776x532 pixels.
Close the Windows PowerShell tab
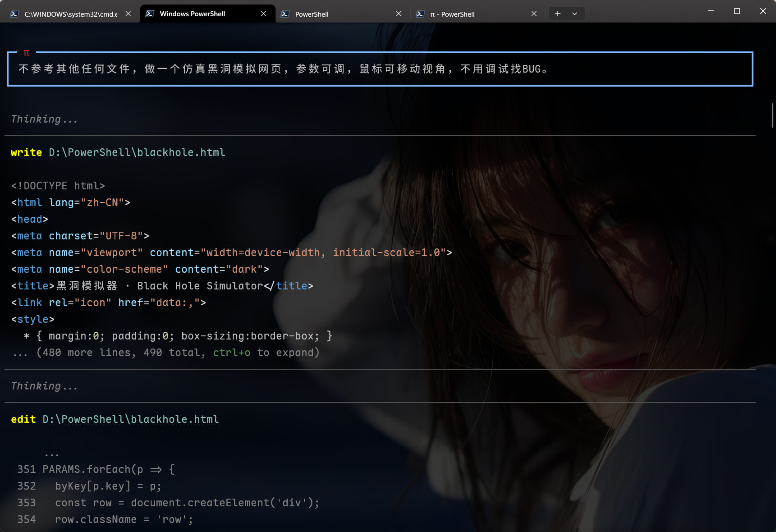click(263, 14)
